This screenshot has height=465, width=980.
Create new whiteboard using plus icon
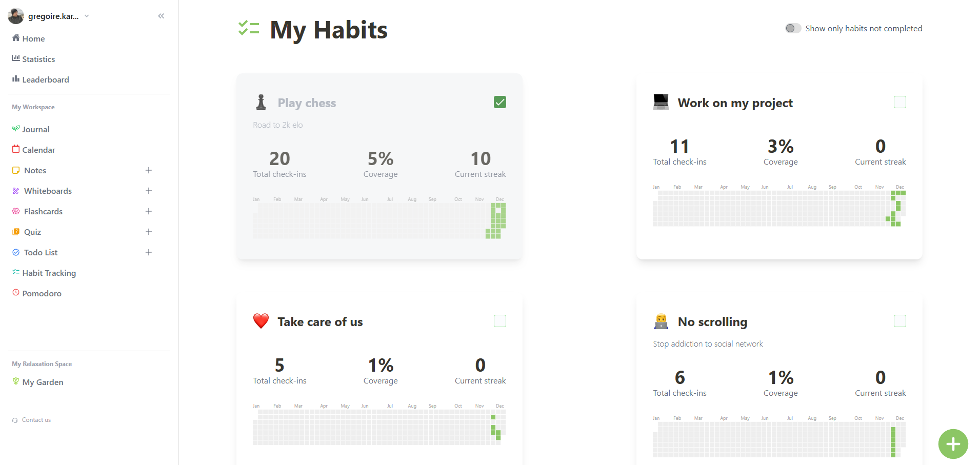tap(149, 191)
